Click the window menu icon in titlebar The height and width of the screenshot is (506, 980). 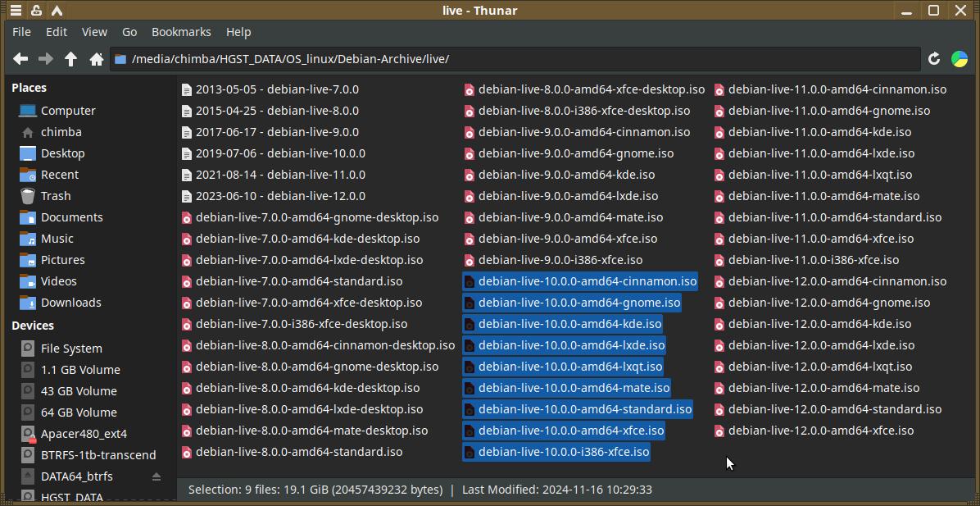tap(16, 10)
